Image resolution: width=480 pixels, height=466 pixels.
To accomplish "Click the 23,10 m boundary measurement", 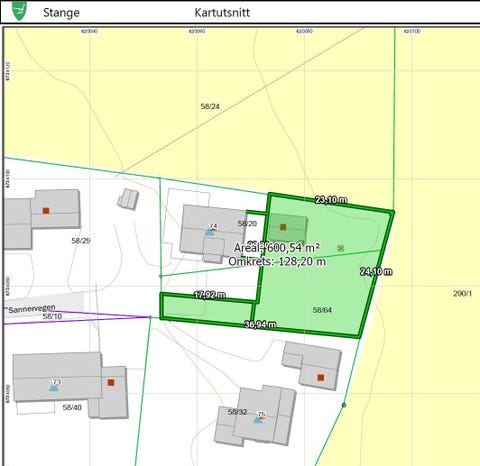I will click(x=331, y=200).
